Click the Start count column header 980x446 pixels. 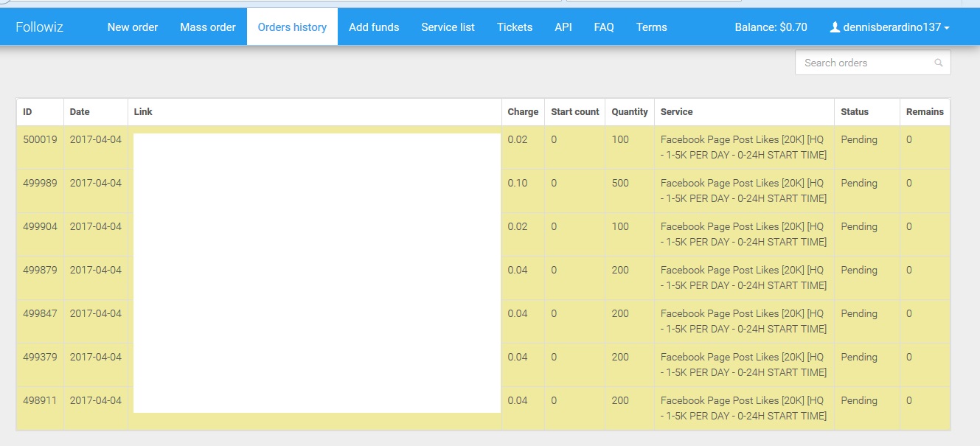pyautogui.click(x=575, y=112)
